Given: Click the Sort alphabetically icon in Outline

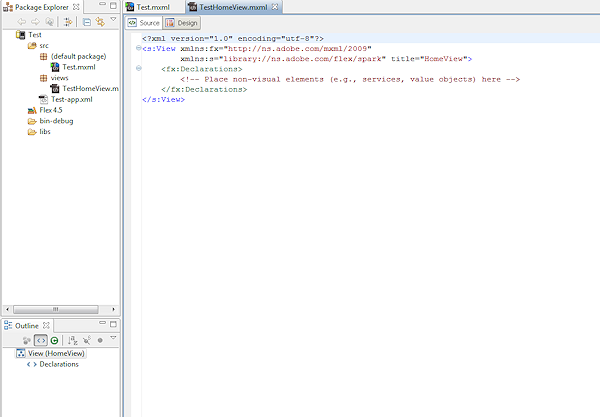Looking at the screenshot, I should 71,341.
